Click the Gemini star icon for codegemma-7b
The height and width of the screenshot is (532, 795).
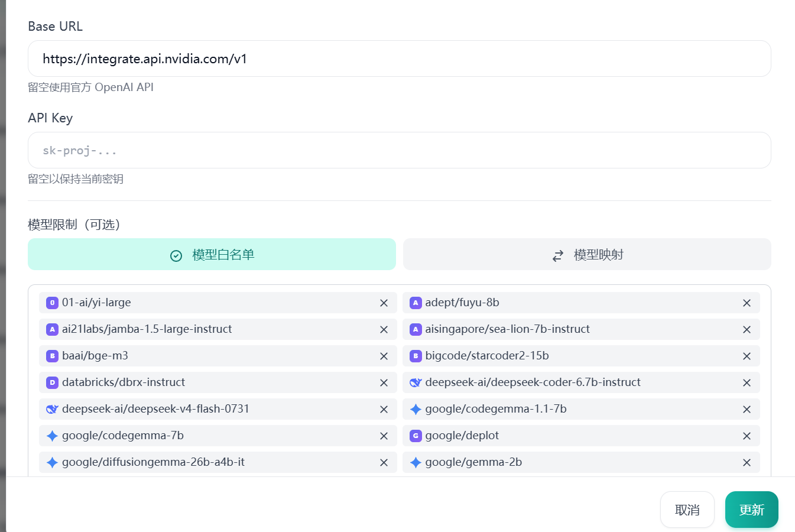tap(52, 436)
